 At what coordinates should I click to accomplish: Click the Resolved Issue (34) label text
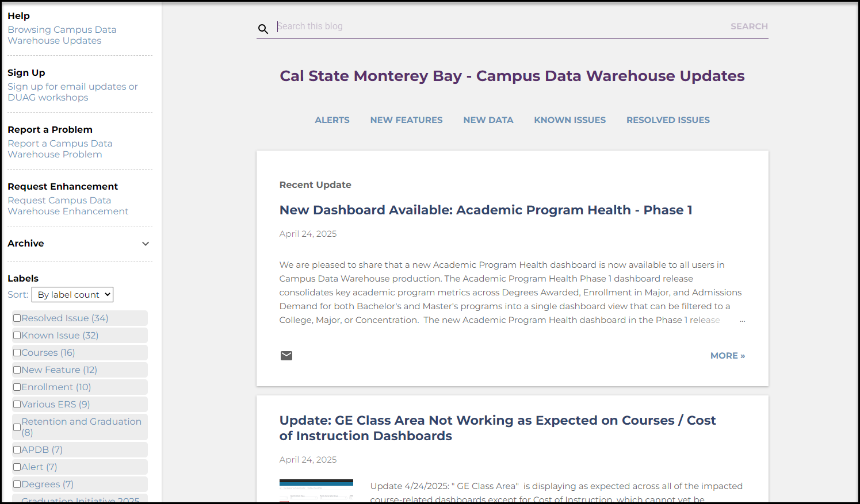pyautogui.click(x=65, y=318)
